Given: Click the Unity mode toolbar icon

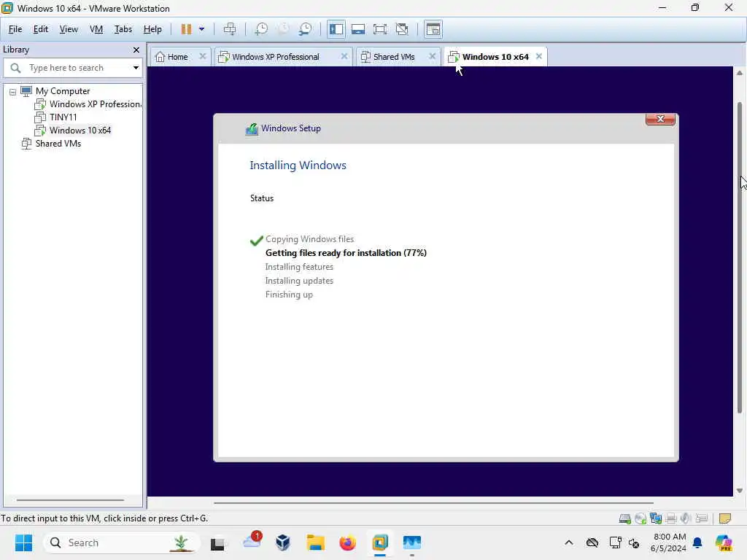Looking at the screenshot, I should (x=402, y=29).
